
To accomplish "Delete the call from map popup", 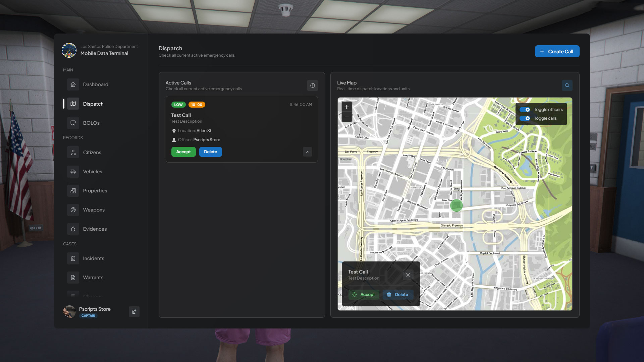I will coord(398,295).
